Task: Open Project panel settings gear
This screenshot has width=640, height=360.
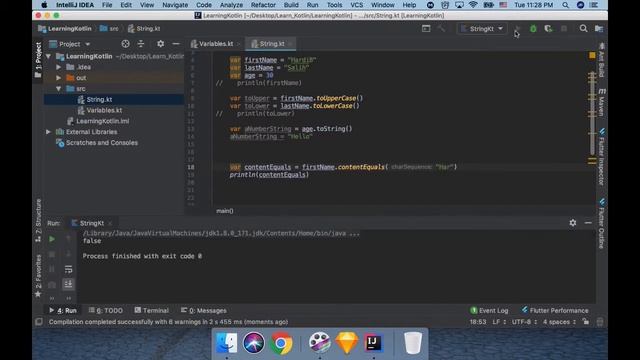Action: [160, 44]
